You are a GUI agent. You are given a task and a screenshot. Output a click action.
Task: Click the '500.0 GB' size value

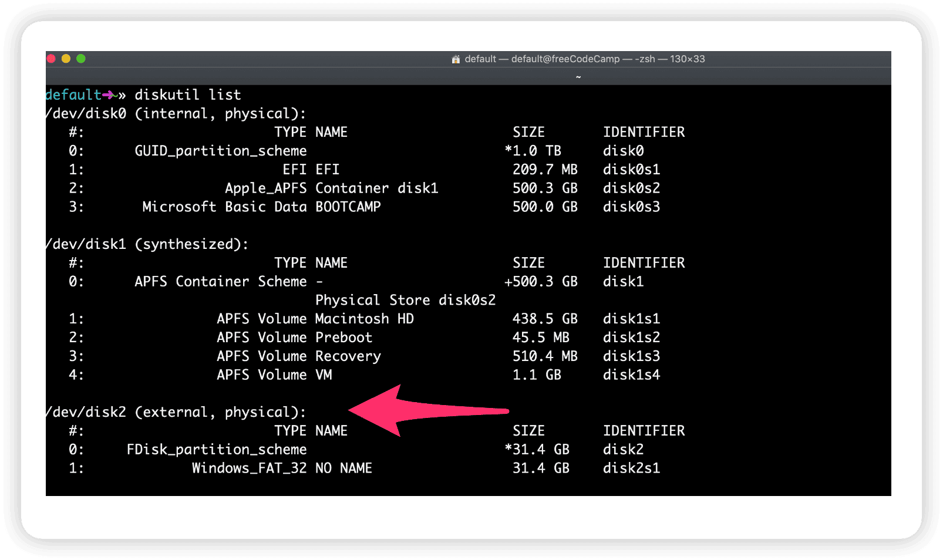point(545,207)
